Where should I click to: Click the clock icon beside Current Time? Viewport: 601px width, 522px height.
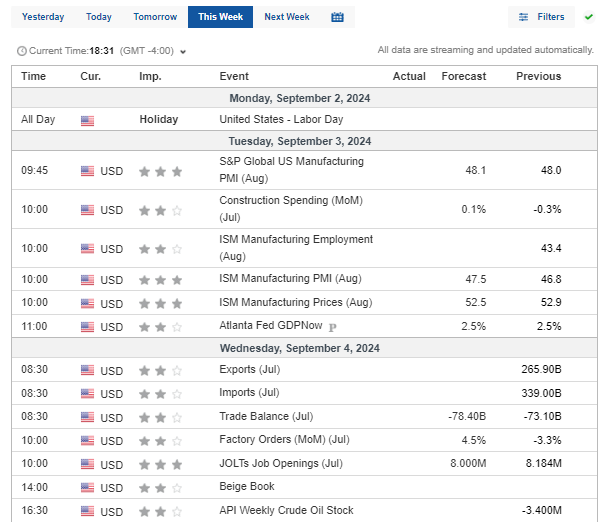coord(22,51)
